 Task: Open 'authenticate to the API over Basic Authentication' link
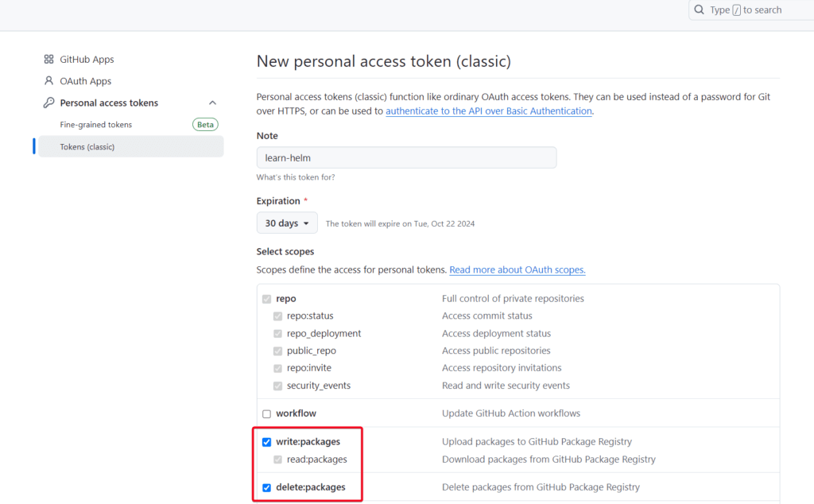pos(489,110)
